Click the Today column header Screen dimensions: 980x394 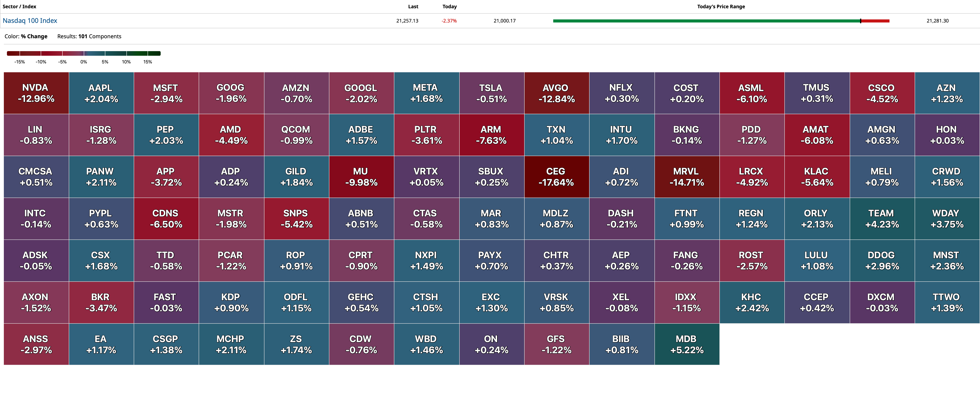pos(449,7)
